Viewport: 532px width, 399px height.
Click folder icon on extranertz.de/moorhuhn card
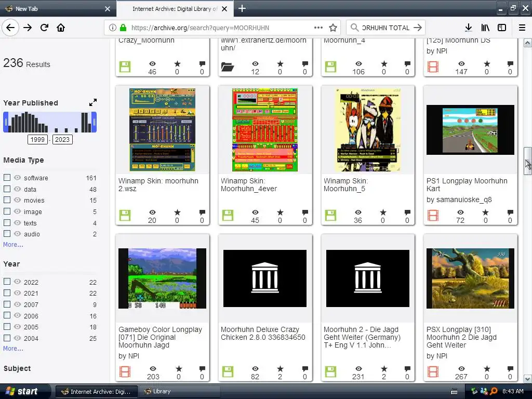[x=228, y=66]
